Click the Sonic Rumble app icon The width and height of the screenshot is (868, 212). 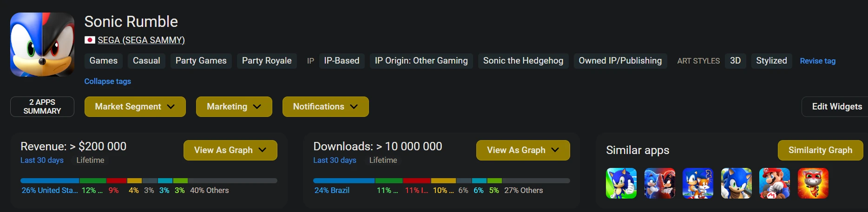pos(42,45)
